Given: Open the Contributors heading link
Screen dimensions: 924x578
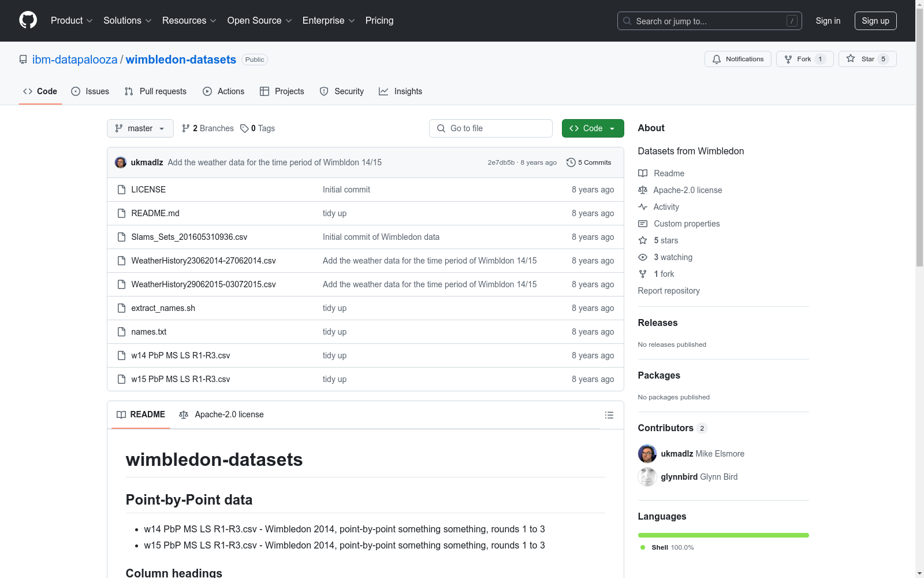Looking at the screenshot, I should point(673,428).
